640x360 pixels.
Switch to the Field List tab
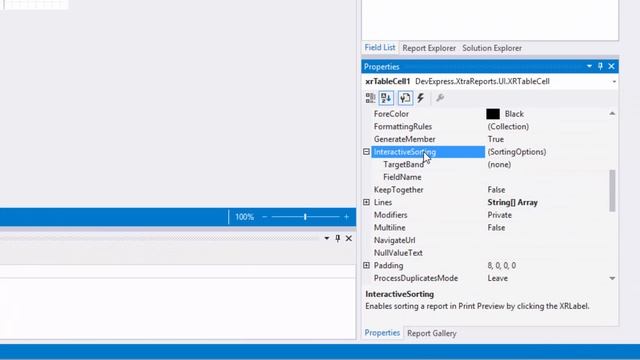coord(380,48)
